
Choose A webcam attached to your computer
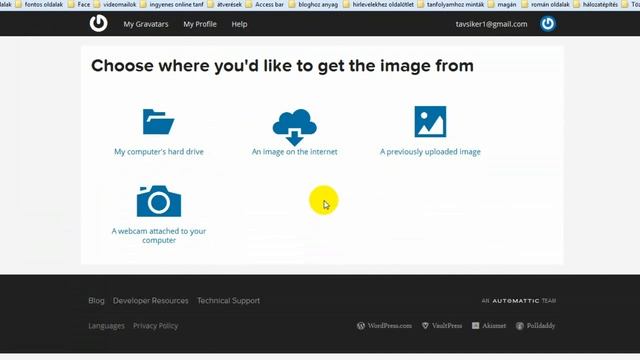point(159,236)
